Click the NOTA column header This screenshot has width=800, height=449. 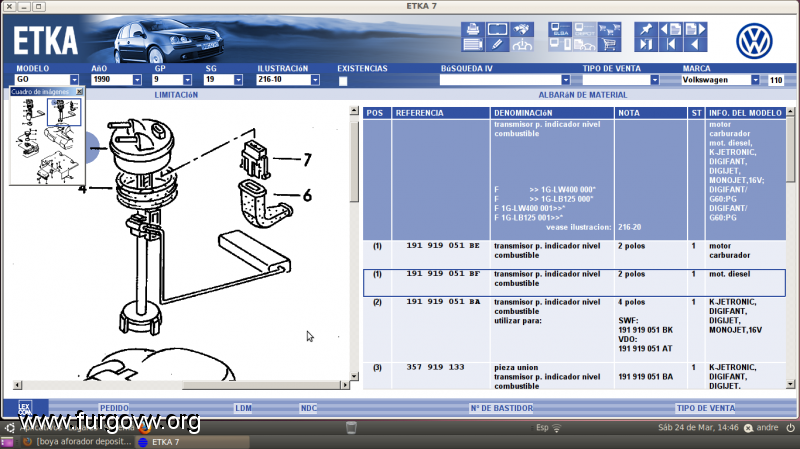(651, 113)
